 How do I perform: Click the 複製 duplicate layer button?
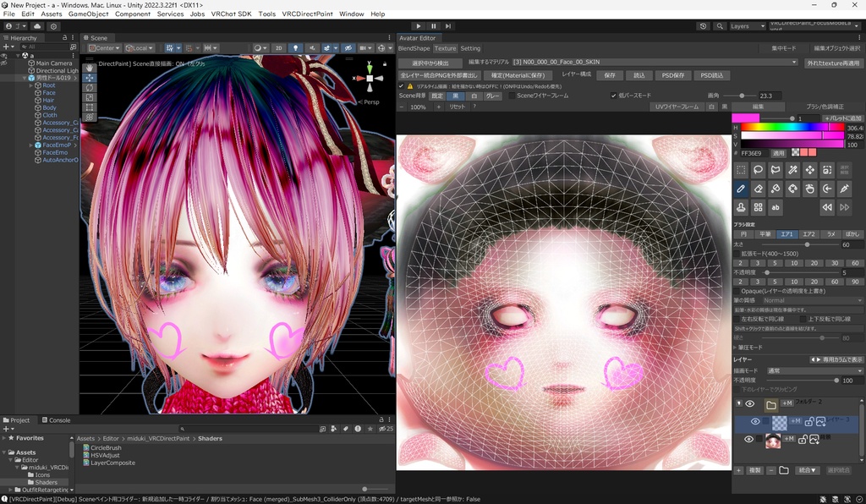tap(755, 470)
